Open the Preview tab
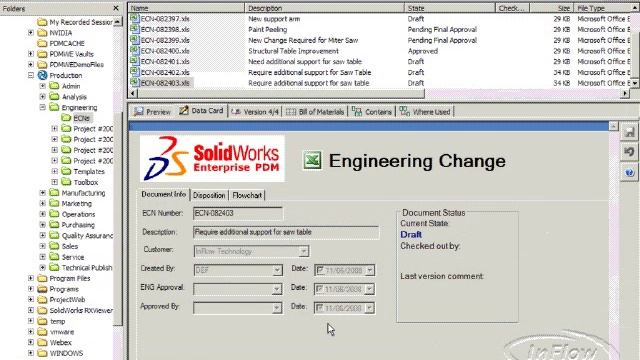Viewport: 640px width, 360px height. point(152,111)
